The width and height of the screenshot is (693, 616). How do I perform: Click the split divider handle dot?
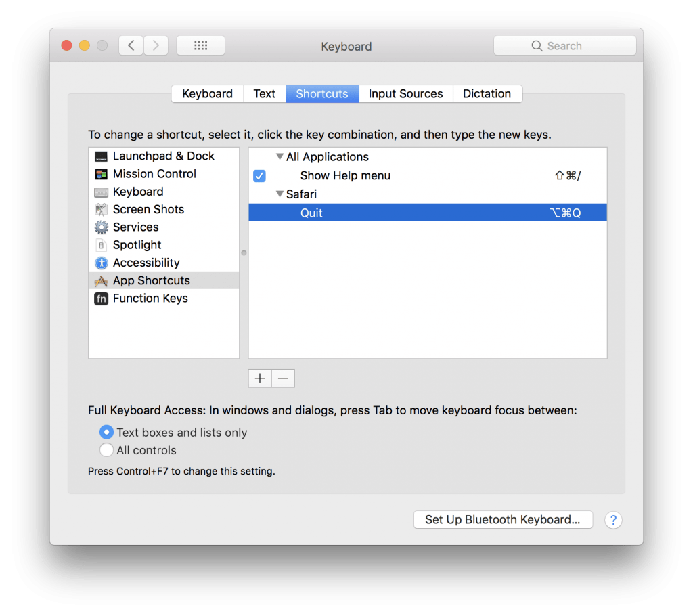coord(244,253)
